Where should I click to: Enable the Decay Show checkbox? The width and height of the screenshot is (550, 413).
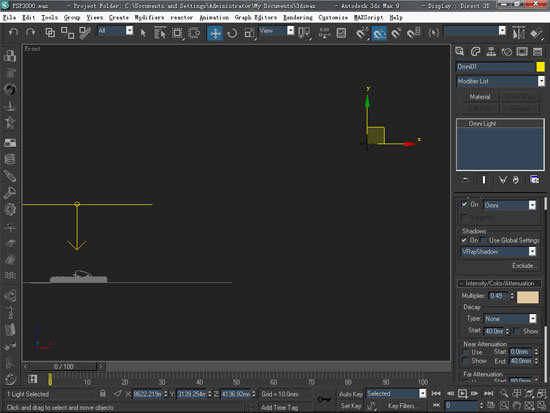tap(517, 331)
